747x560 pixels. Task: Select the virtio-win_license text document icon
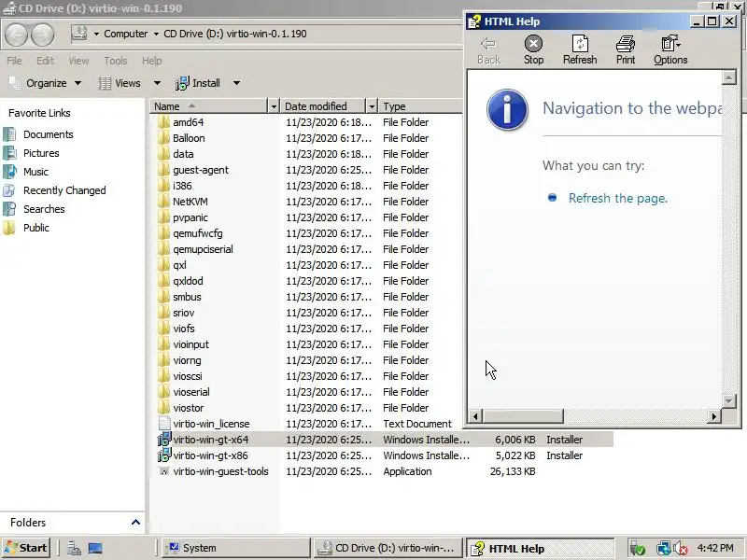click(x=164, y=424)
